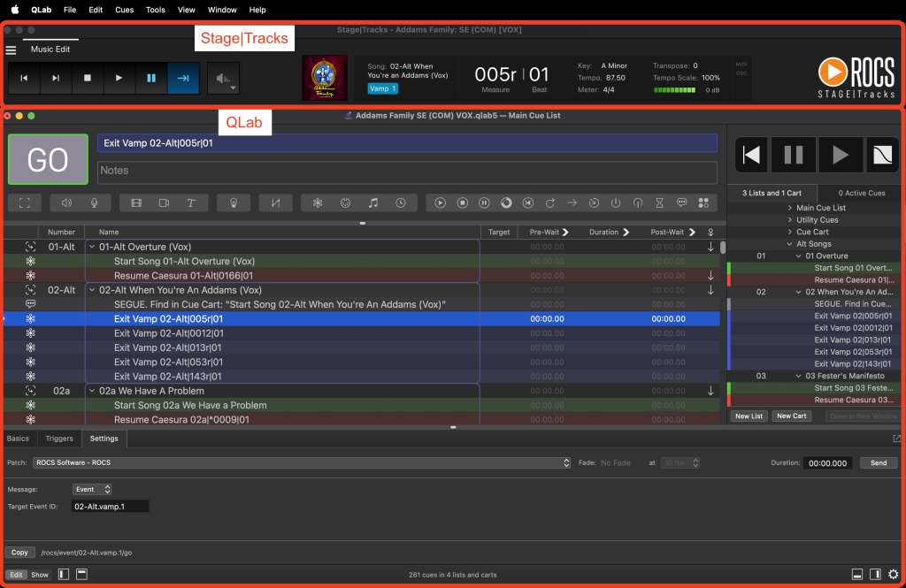Image resolution: width=906 pixels, height=588 pixels.
Task: Add a Start cue from the toolbar
Action: click(x=441, y=203)
